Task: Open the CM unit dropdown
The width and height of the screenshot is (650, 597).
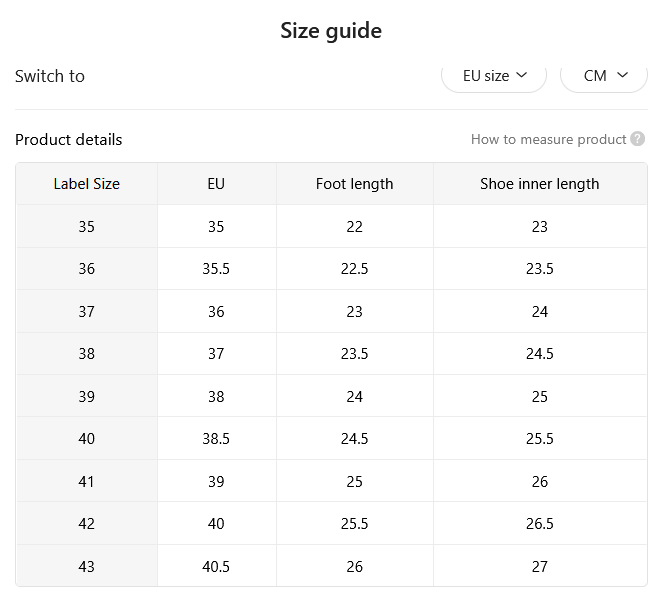Action: point(604,76)
